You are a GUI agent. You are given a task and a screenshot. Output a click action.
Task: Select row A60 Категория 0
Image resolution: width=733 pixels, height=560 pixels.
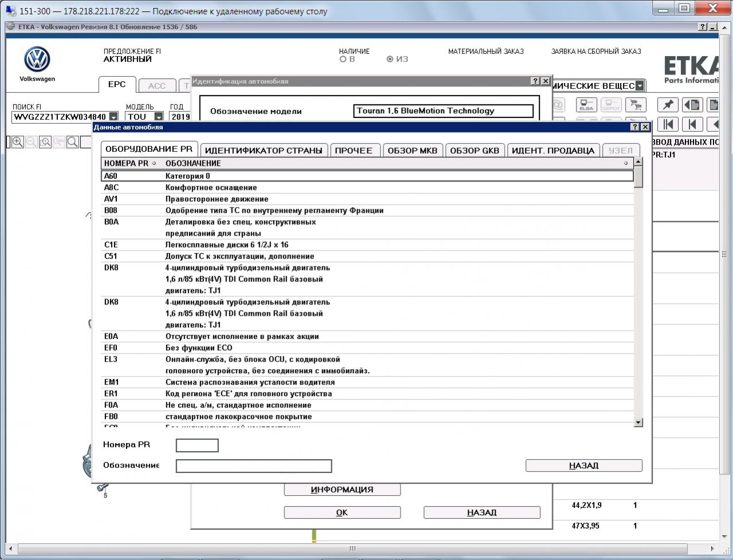[x=367, y=176]
